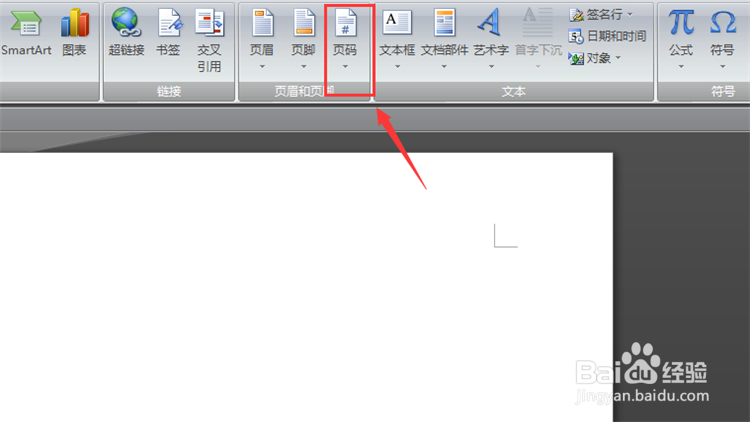
Task: Click the 页眉 header icon
Action: 262,23
